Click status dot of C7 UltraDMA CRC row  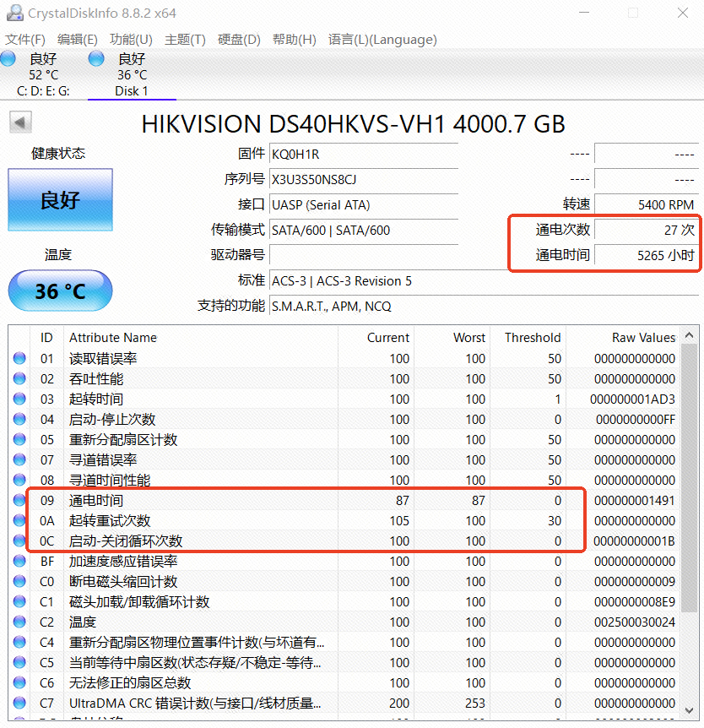click(x=19, y=703)
